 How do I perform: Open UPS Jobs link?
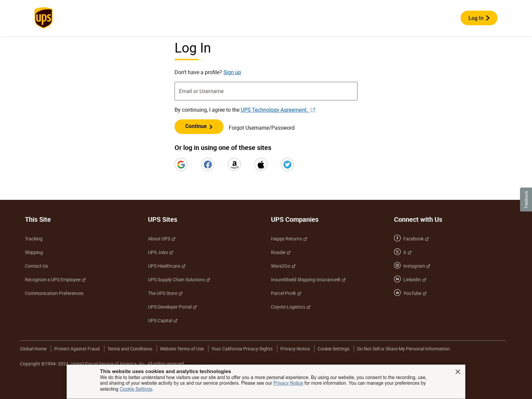pos(161,252)
